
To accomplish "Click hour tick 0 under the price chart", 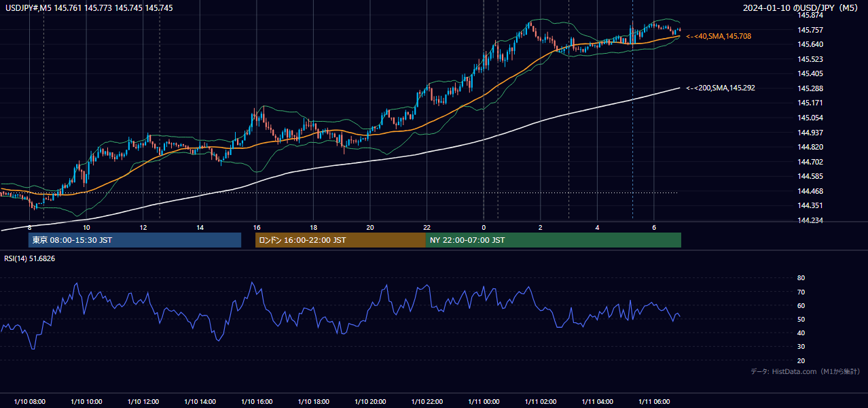I will coord(484,227).
